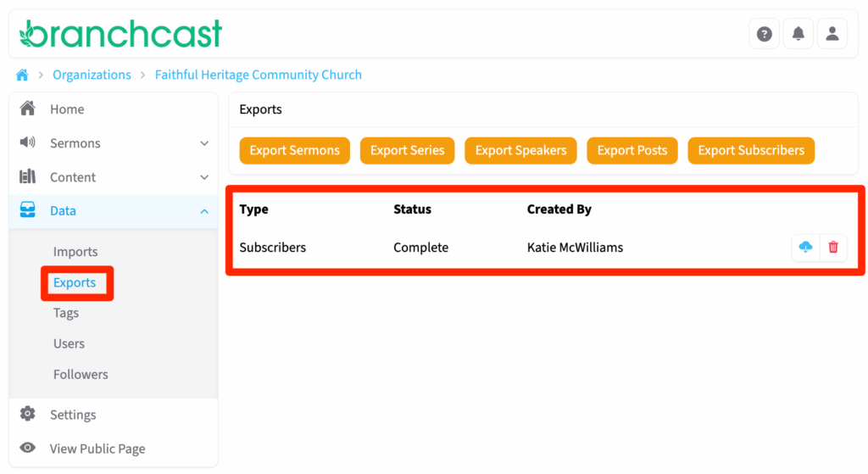This screenshot has height=474, width=868.
Task: Click the Branchcast logo
Action: [x=120, y=34]
